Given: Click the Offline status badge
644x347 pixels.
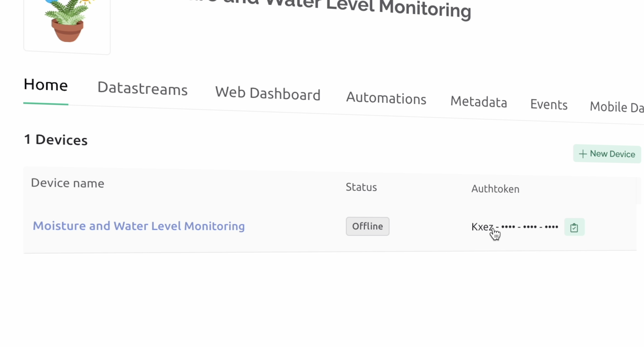Looking at the screenshot, I should (x=368, y=226).
